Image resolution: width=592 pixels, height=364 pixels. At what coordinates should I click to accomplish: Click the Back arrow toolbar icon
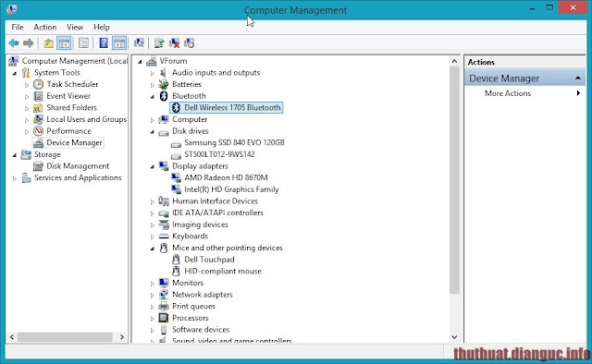point(14,43)
